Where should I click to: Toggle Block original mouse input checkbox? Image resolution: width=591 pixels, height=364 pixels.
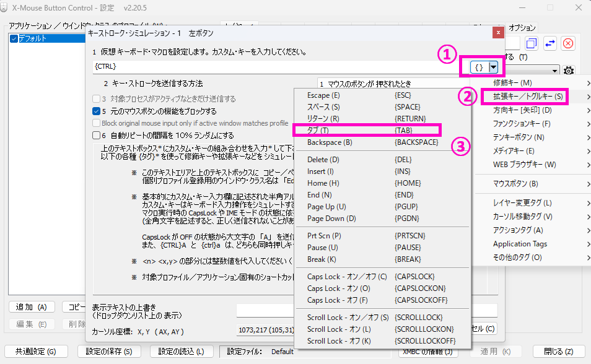click(96, 123)
